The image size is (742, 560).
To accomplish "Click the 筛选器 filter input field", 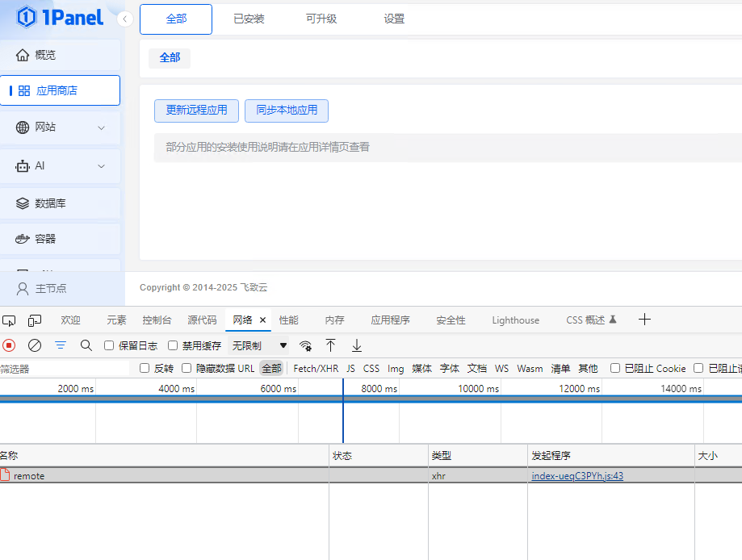I will (x=65, y=369).
